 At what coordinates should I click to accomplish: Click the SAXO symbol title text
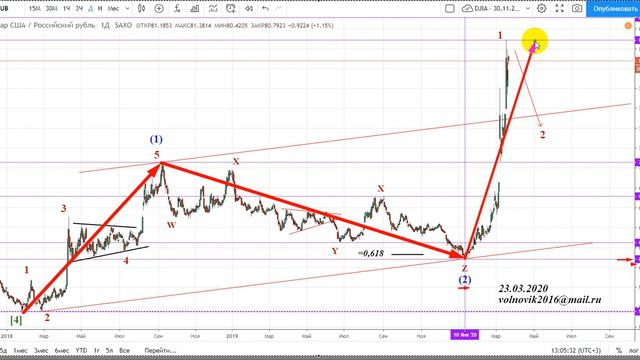(122, 25)
